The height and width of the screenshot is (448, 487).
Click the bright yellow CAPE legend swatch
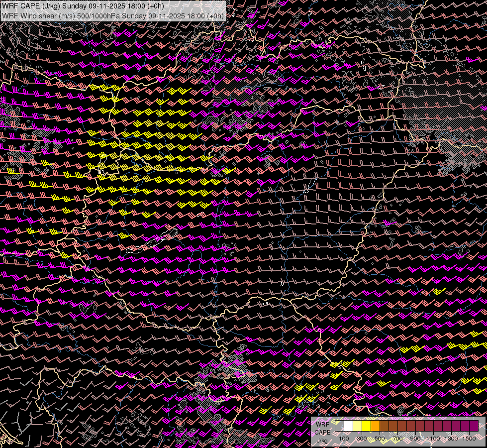[366, 426]
